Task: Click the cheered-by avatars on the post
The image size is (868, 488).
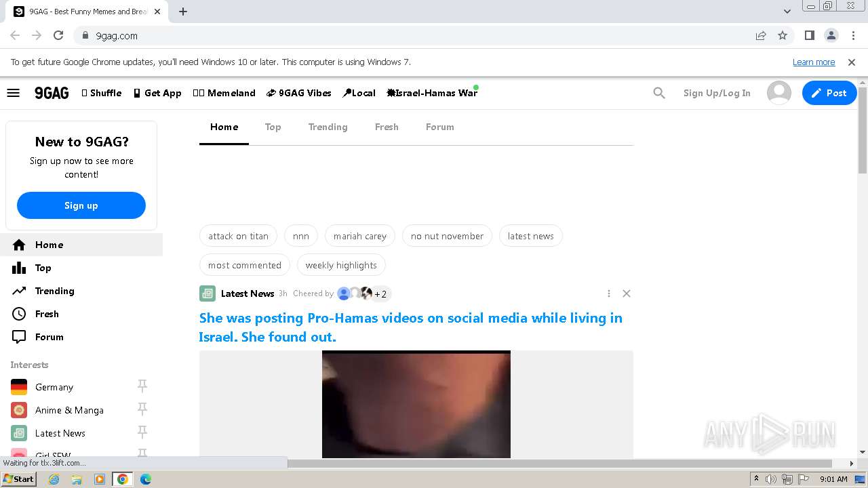Action: 363,293
